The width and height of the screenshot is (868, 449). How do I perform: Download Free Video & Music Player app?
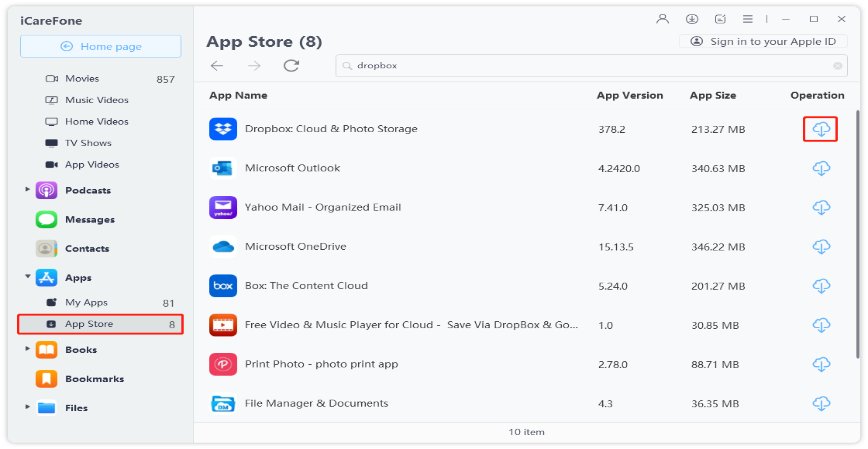click(821, 326)
